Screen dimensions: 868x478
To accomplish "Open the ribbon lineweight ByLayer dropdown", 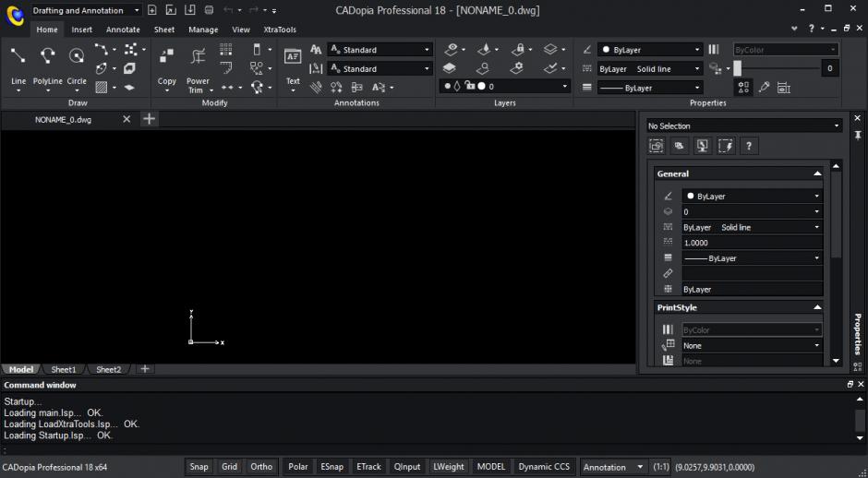I will pyautogui.click(x=650, y=88).
